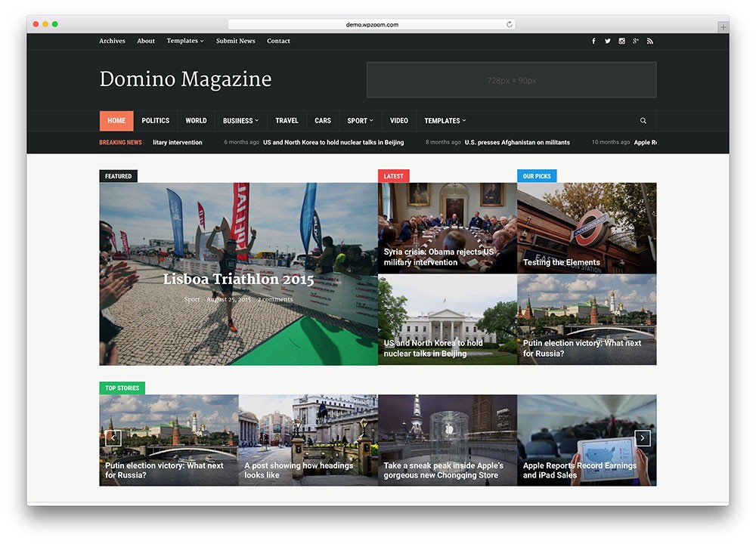
Task: Expand the Templates dropdown in top bar
Action: coord(185,41)
